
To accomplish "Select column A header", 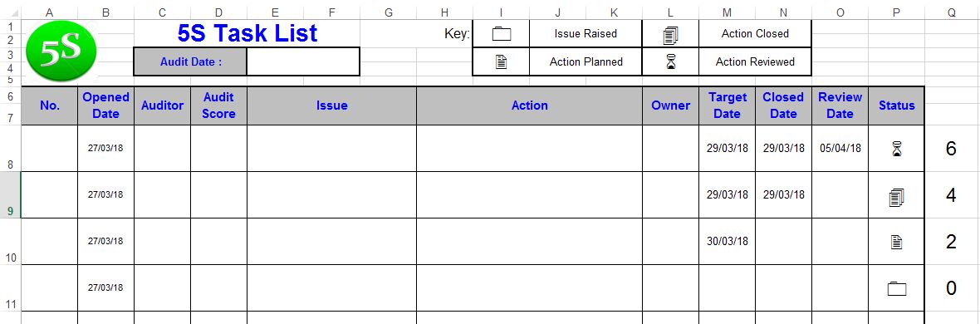I will coord(49,12).
